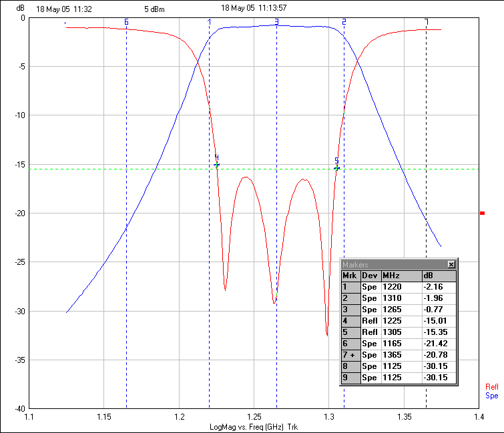Image resolution: width=504 pixels, height=433 pixels.
Task: Select row 4 in the Markers table
Action: pos(399,321)
